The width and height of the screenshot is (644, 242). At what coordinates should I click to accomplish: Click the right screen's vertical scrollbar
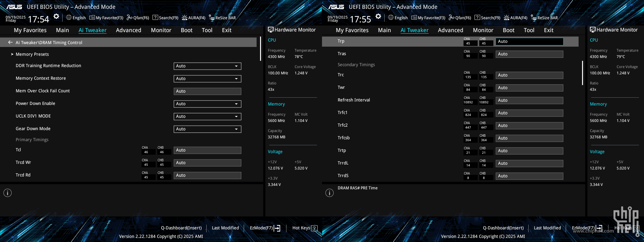582,73
